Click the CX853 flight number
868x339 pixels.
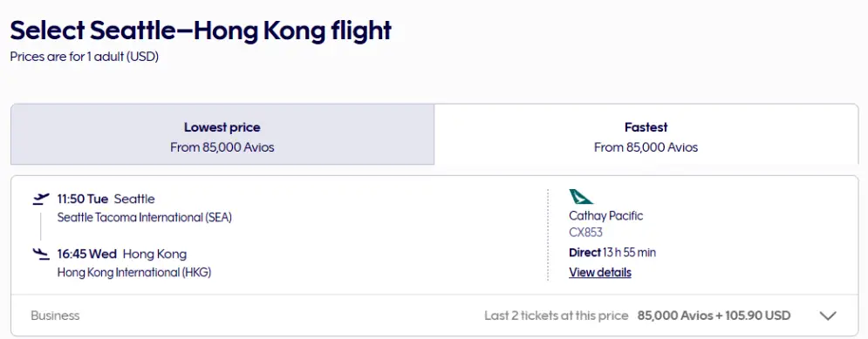click(x=585, y=233)
